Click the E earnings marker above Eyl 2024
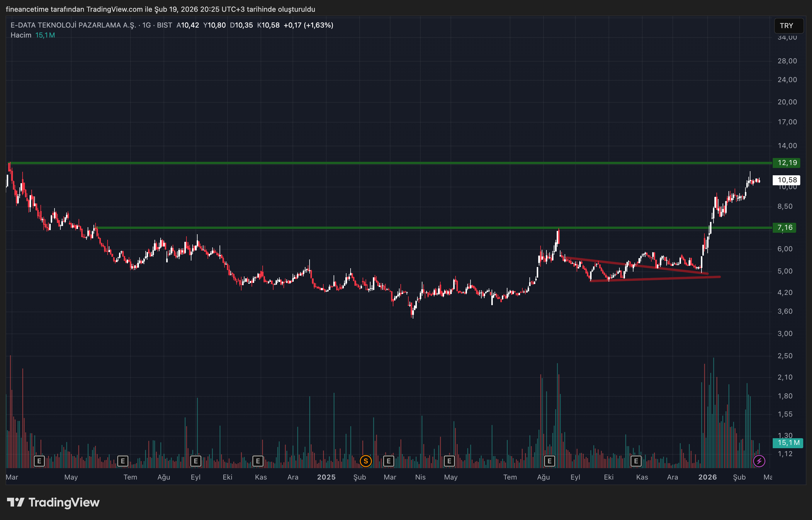The image size is (812, 520). pyautogui.click(x=196, y=461)
